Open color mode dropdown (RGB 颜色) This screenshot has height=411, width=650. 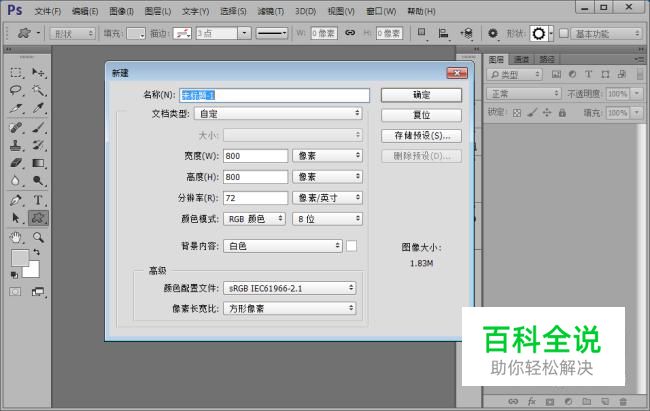[x=255, y=219]
